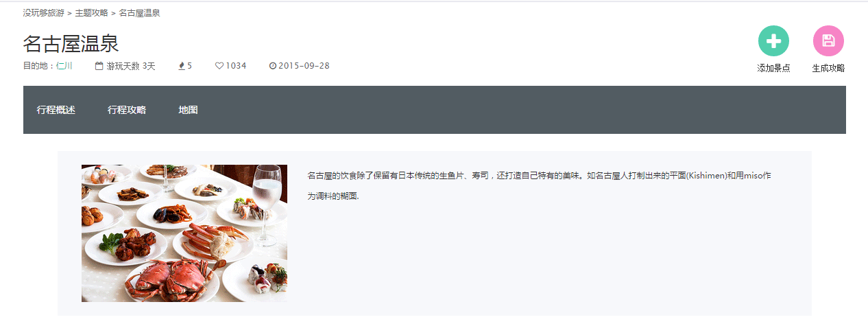Click the clock icon before 2015-09-28
Image resolution: width=868 pixels, height=324 pixels.
(x=273, y=66)
